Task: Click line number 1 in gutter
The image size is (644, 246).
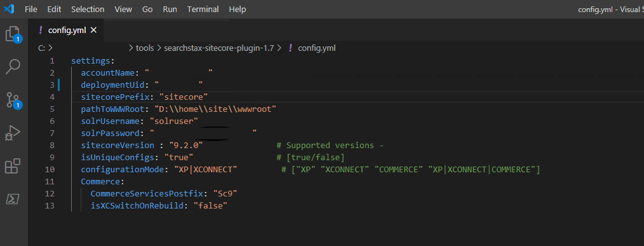Action: [x=51, y=61]
